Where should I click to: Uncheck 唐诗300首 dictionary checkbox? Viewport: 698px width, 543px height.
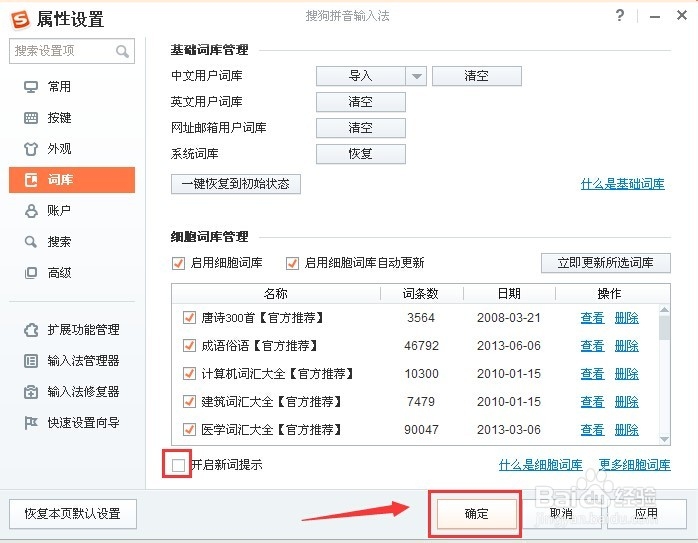[x=189, y=318]
